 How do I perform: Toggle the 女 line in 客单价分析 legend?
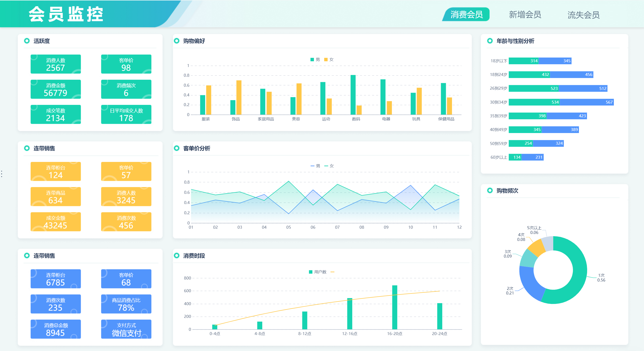point(329,166)
